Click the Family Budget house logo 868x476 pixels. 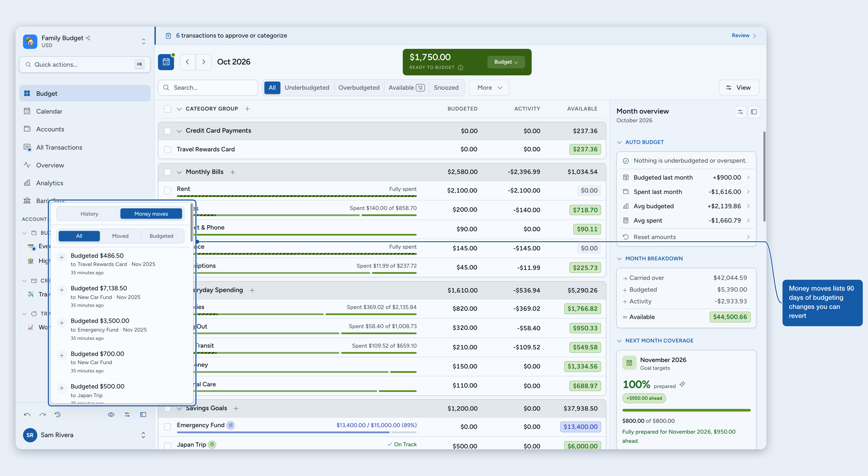click(x=30, y=41)
